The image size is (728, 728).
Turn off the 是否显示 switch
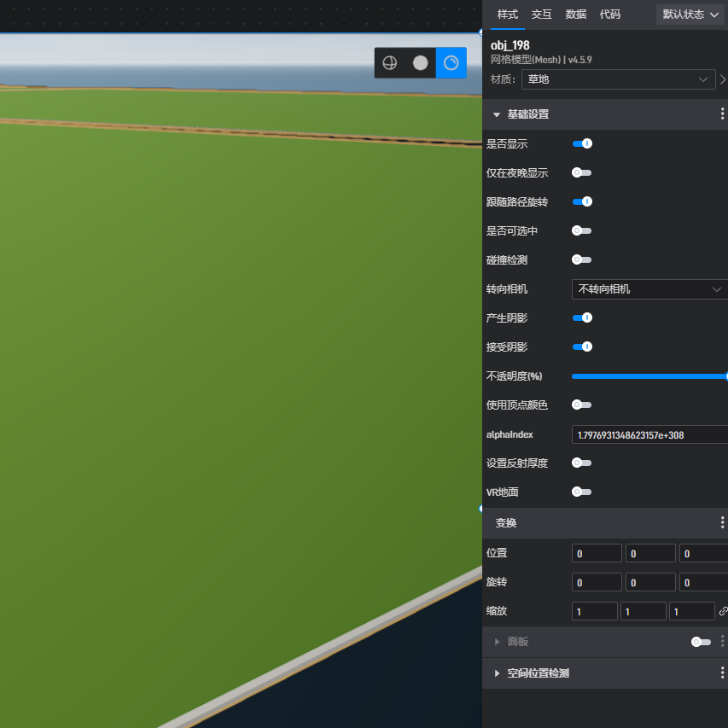point(582,143)
